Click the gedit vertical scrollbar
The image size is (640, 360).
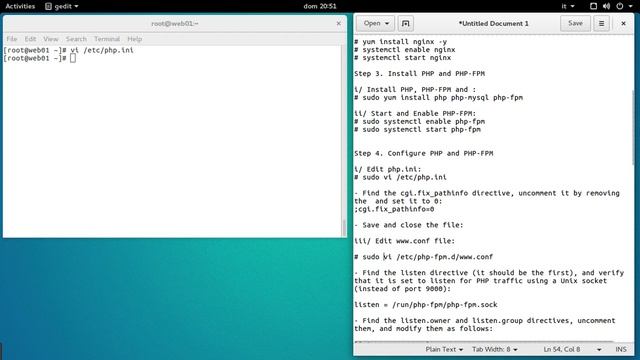point(633,127)
